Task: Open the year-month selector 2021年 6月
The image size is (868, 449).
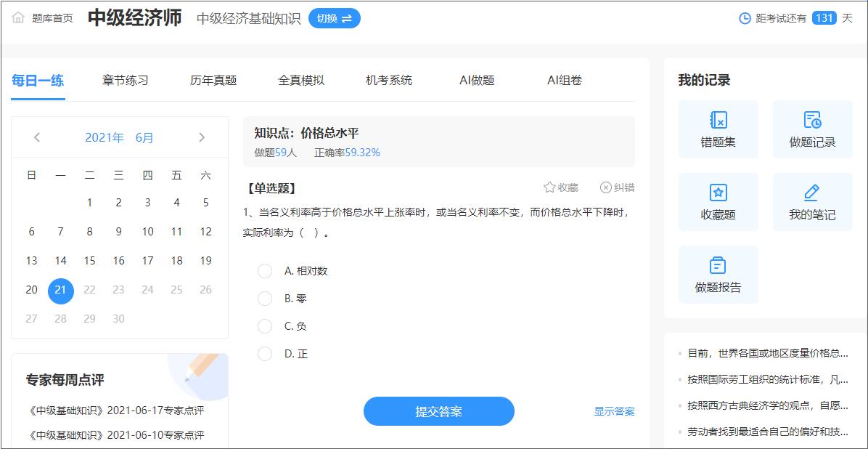Action: click(119, 137)
